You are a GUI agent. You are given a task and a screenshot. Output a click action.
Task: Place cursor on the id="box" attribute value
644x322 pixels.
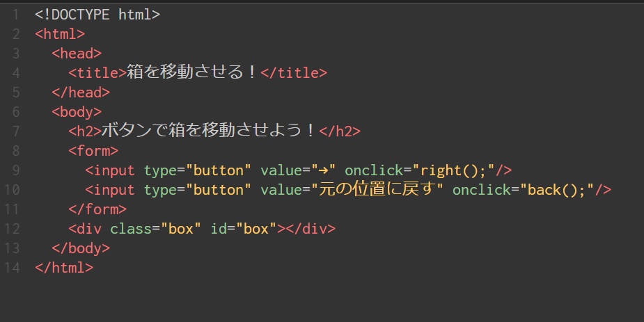tap(256, 228)
